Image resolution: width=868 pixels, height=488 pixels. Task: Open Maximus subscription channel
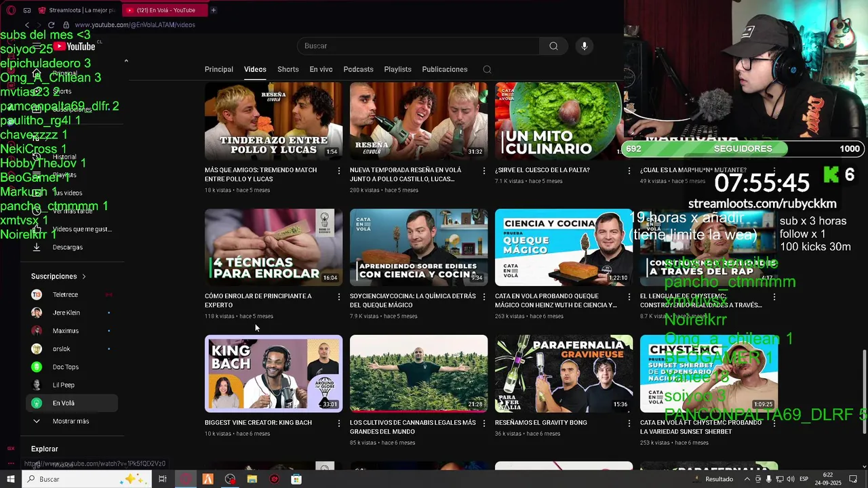pos(72,331)
